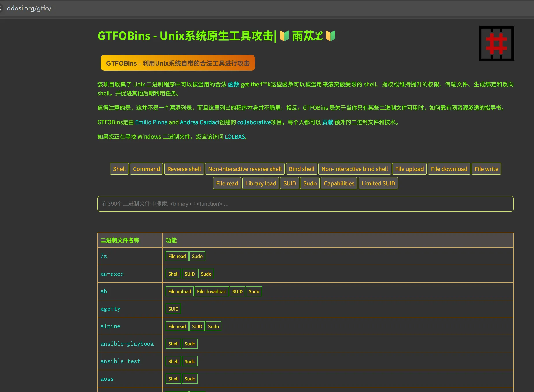This screenshot has height=392, width=534.
Task: Open the ansible-playbook binary page
Action: point(127,344)
